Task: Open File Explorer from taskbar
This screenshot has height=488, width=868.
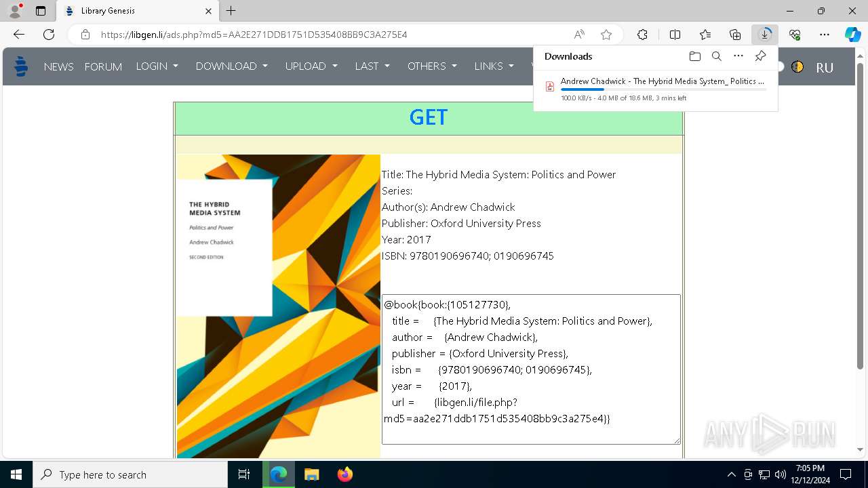Action: pos(311,474)
